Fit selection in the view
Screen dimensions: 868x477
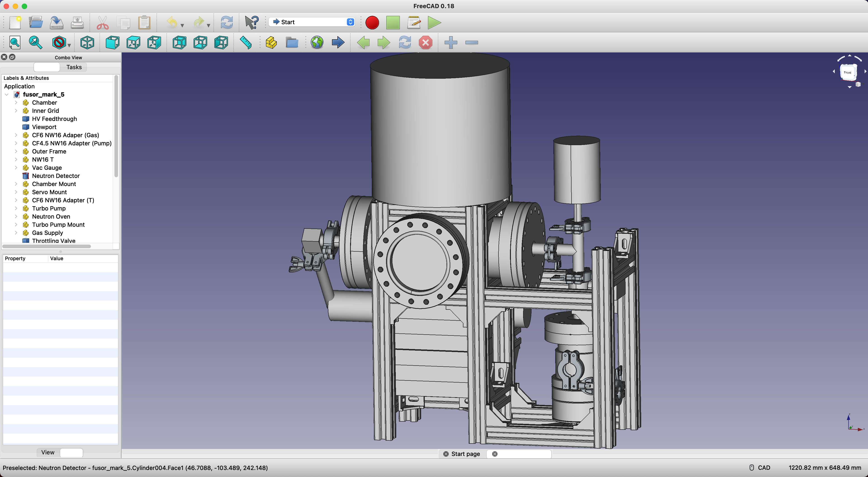point(36,43)
